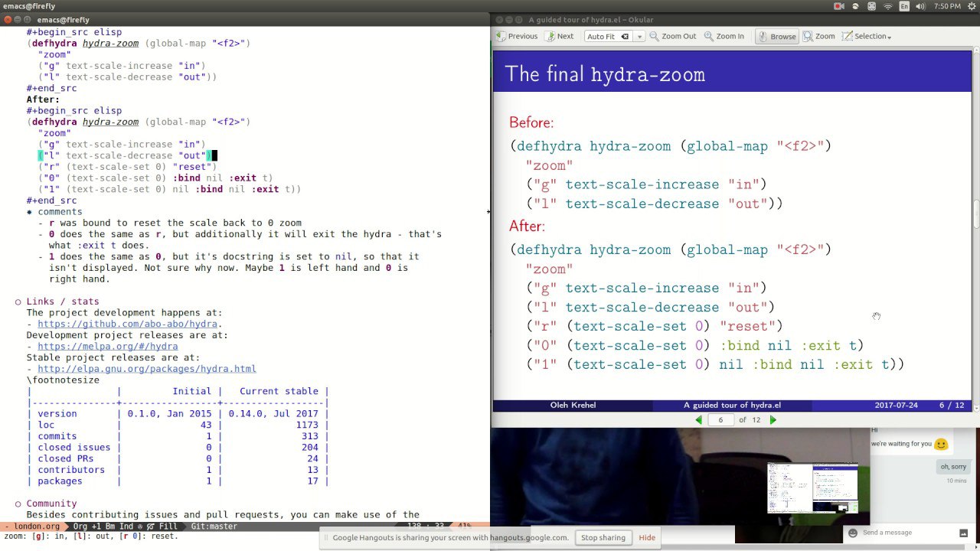Click the green next-page arrow below slide

click(773, 419)
